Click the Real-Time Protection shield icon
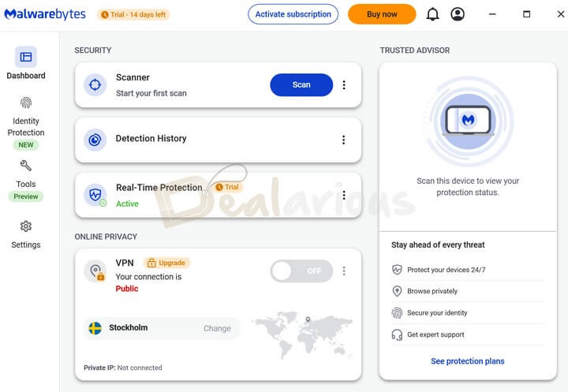 pos(95,195)
